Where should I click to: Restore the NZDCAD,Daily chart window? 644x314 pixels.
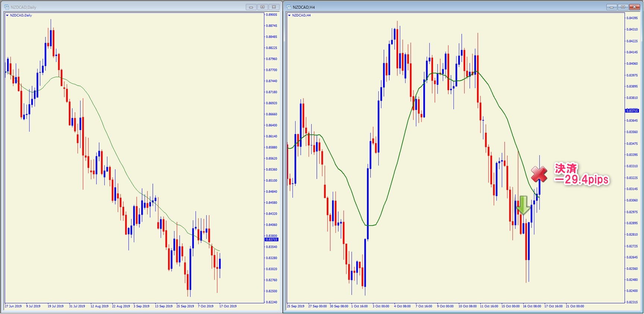point(262,7)
